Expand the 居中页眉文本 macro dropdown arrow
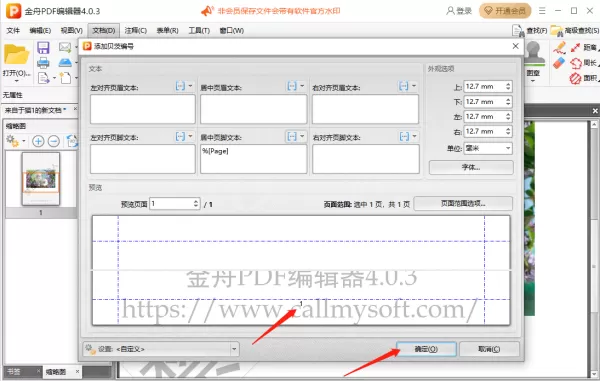This screenshot has height=381, width=600. tap(302, 86)
